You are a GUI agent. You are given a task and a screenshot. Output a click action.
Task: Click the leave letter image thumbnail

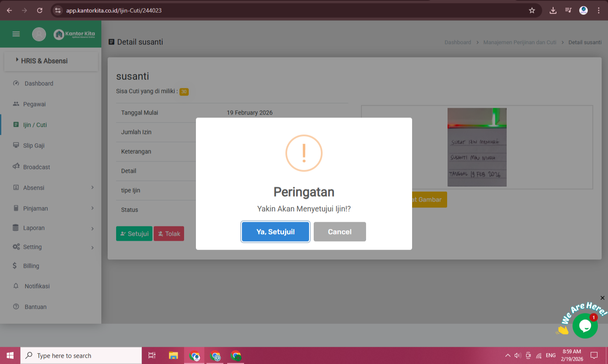coord(477,147)
